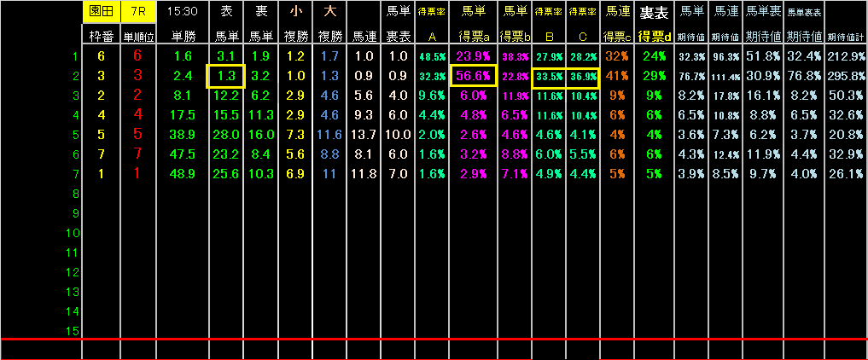Screen dimensions: 868x360
Task: Select row number 15 label
Action: [73, 331]
